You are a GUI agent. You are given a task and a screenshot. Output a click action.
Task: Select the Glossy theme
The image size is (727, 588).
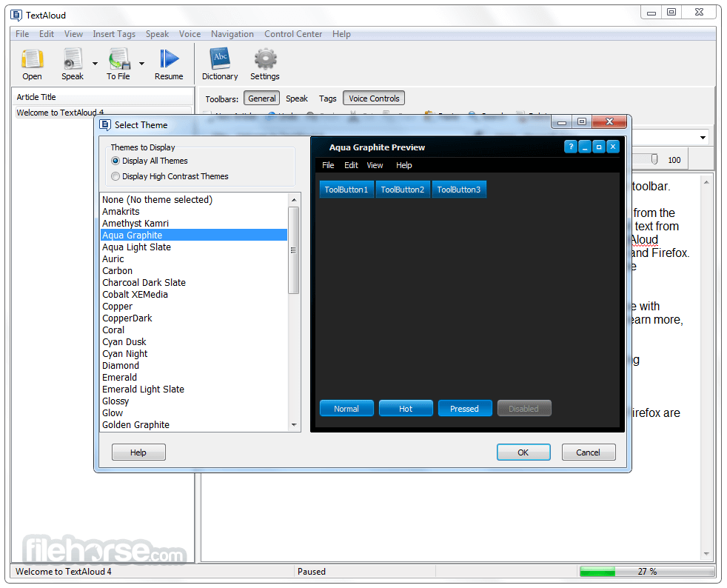pos(194,401)
